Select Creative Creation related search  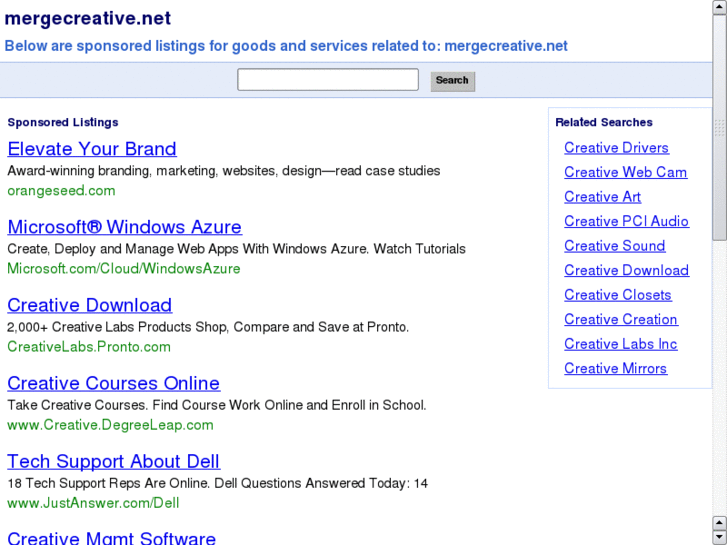[x=621, y=320]
